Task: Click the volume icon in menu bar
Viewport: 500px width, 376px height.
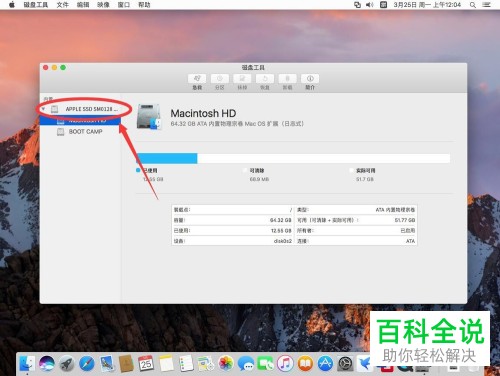Action: [370, 5]
